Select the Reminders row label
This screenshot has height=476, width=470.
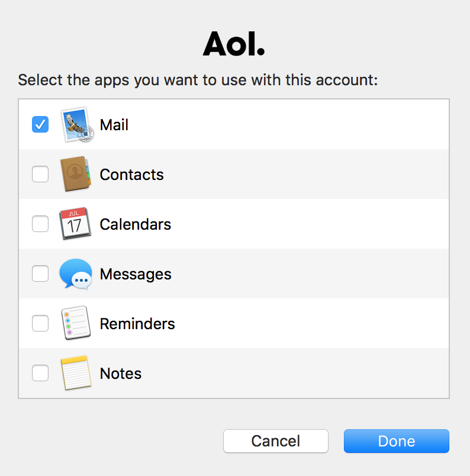(137, 324)
